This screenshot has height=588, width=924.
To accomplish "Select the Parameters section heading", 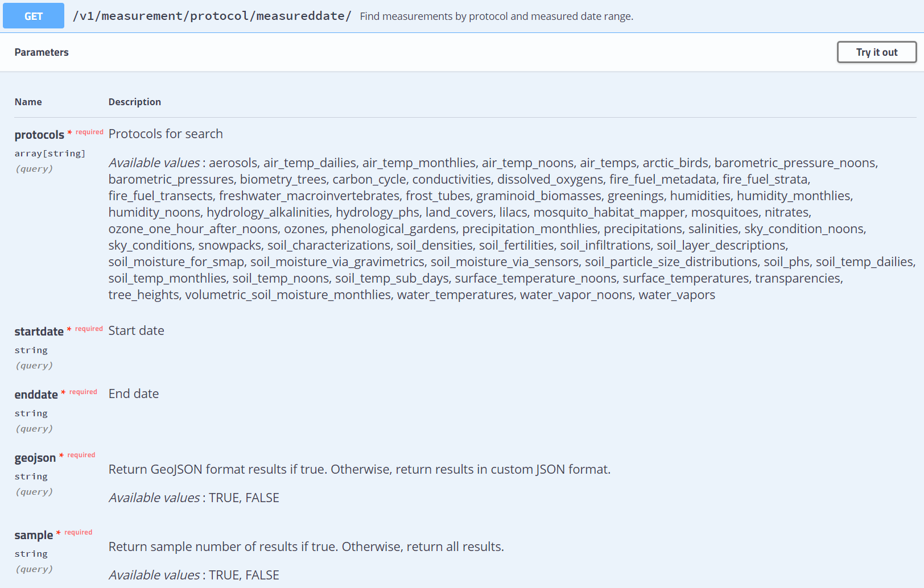I will pos(42,52).
